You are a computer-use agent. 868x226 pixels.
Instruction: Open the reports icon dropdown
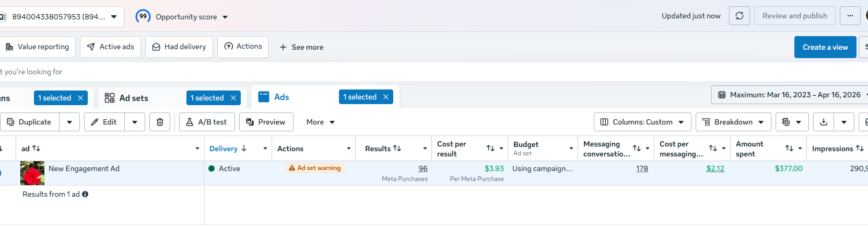coord(792,122)
